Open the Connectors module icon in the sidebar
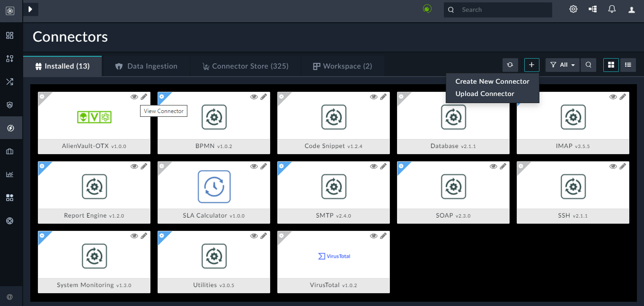 pos(10,128)
